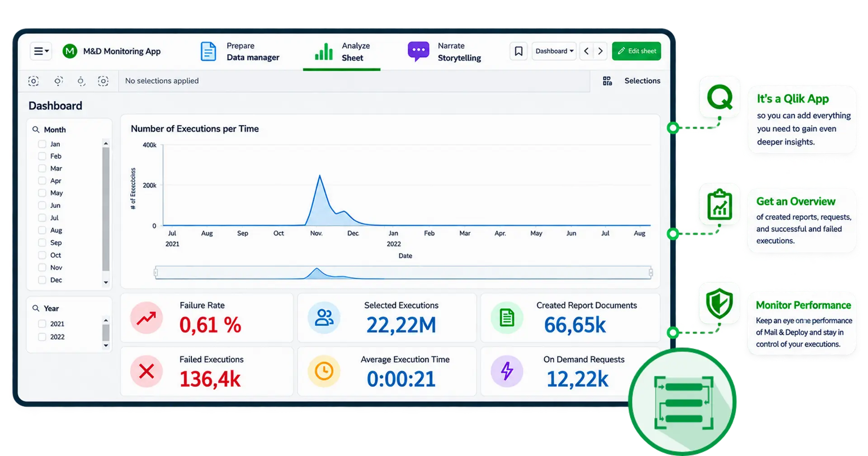Click the Selections grid icon
The width and height of the screenshot is (868, 456).
click(x=607, y=81)
